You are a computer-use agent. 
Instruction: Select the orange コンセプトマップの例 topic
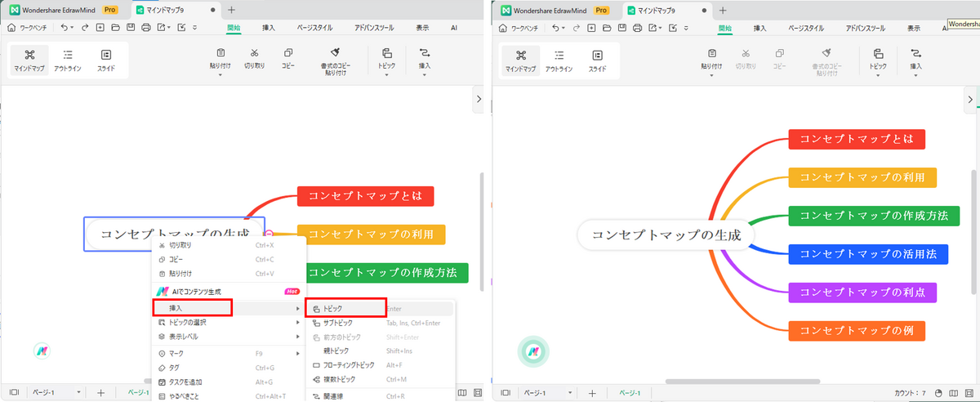coord(857,331)
